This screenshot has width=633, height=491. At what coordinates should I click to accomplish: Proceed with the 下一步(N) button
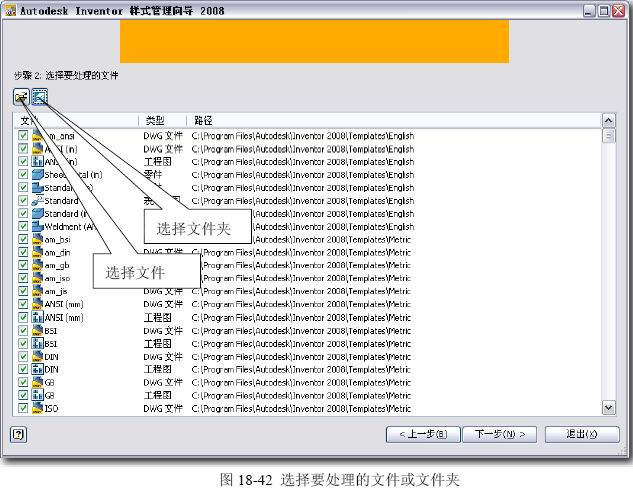500,434
